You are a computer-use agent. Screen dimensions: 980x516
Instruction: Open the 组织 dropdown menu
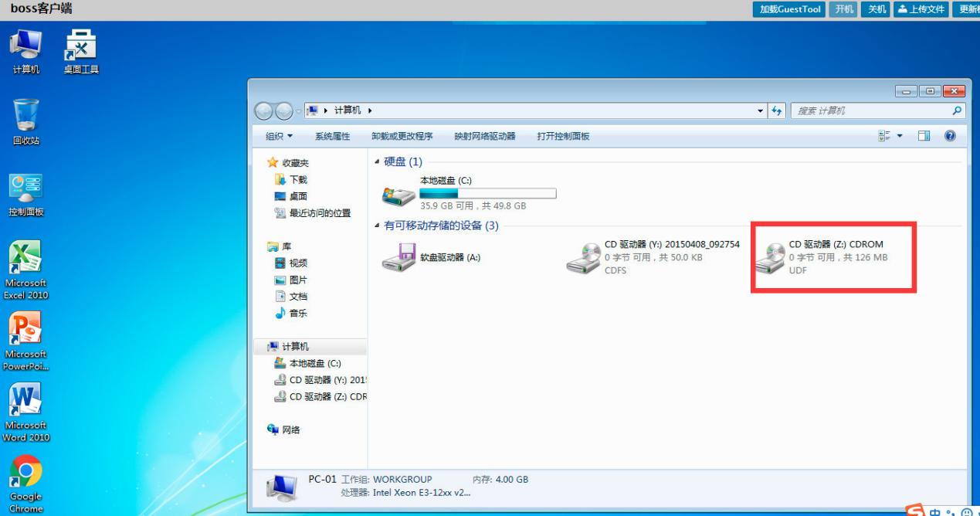click(279, 136)
